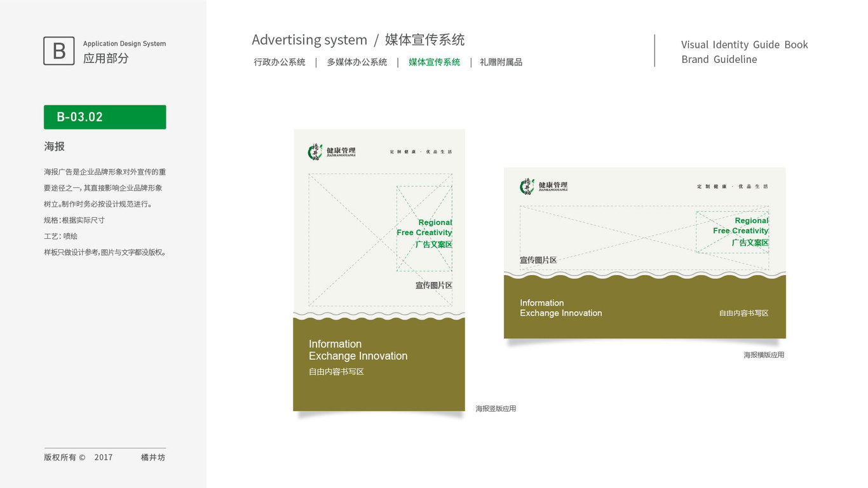The image size is (868, 488).
Task: Click the vertical poster slogan 定制健康·优品生活
Action: click(421, 152)
